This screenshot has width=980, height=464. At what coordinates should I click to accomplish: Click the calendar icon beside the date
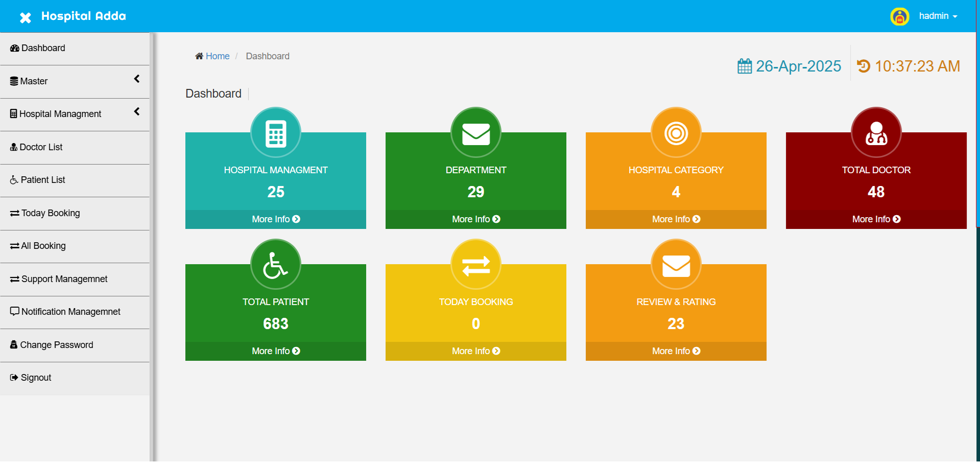744,66
